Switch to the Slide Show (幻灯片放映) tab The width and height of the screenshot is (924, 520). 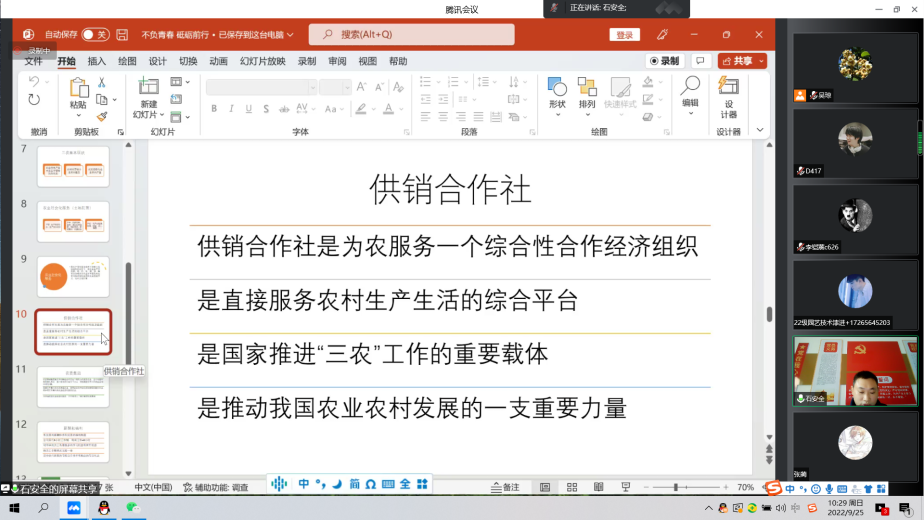(x=262, y=61)
